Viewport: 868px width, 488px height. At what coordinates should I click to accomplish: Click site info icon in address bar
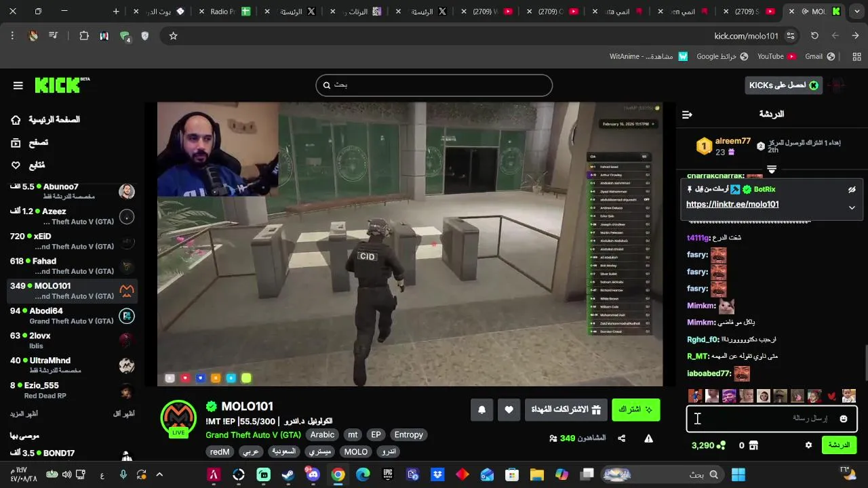[791, 36]
